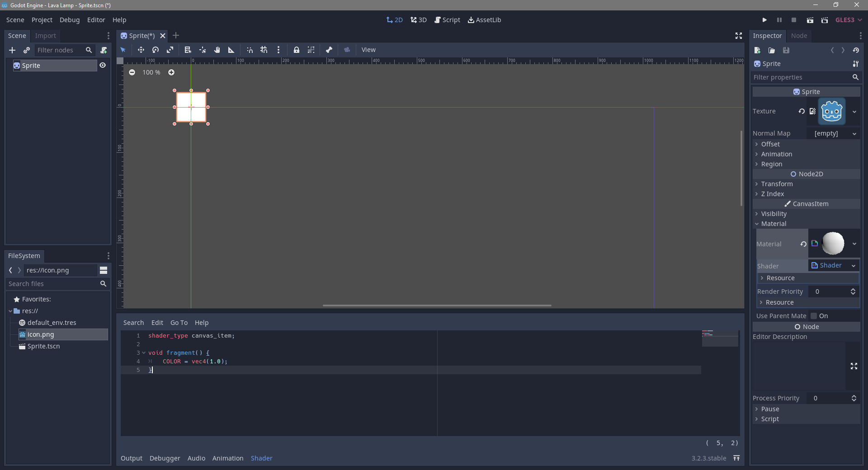Select the Move mode tool
This screenshot has height=470, width=868.
[x=141, y=50]
